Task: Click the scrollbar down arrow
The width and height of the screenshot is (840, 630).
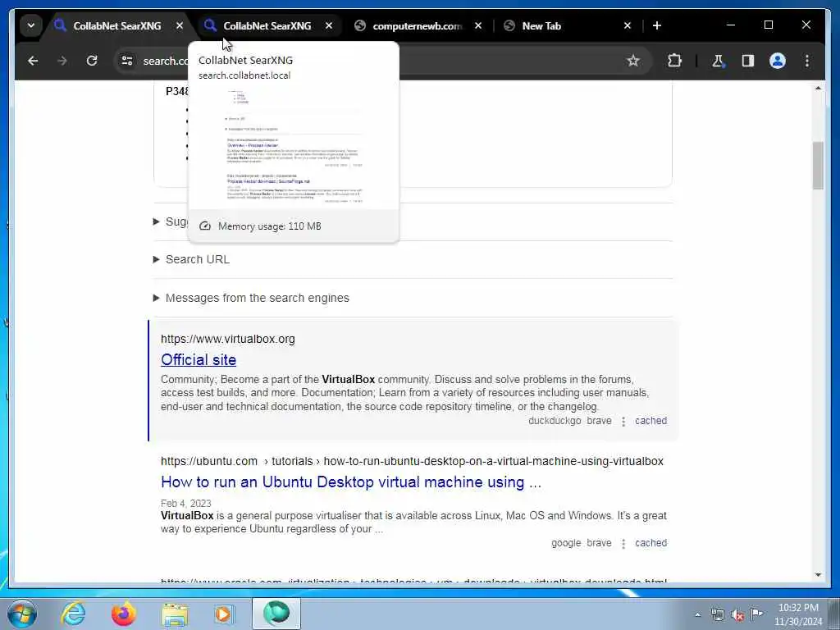Action: [x=818, y=575]
